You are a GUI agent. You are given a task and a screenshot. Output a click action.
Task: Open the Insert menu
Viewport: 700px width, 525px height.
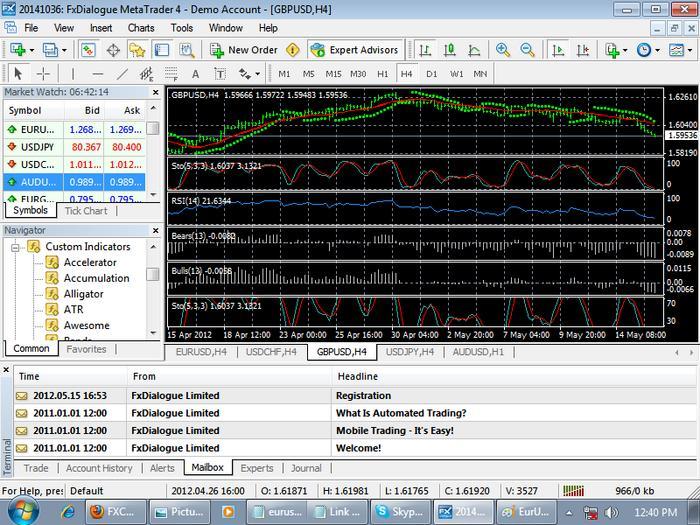coord(101,28)
